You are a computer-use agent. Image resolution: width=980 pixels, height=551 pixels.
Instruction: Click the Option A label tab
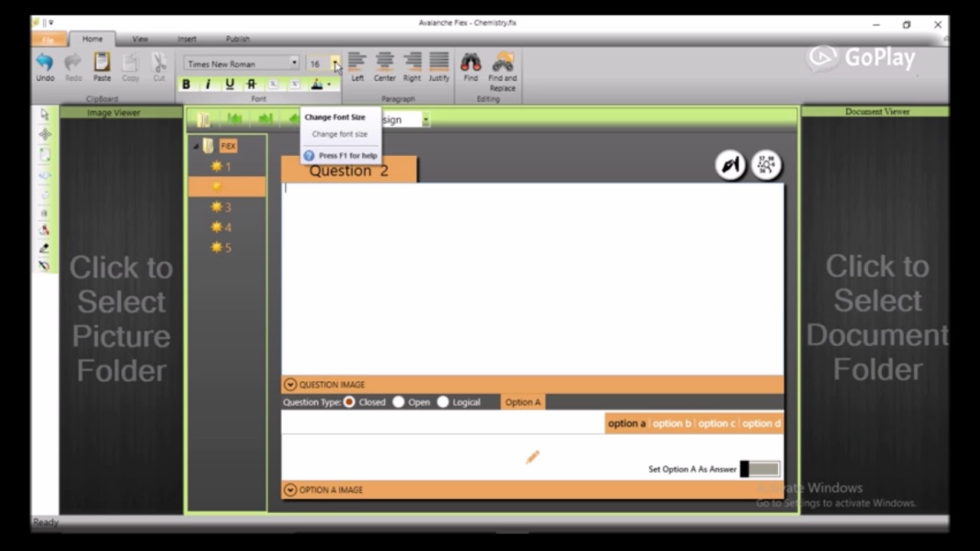coord(523,402)
